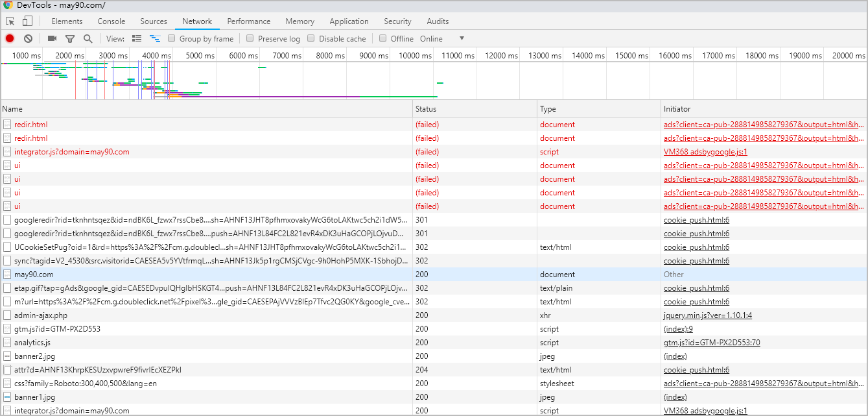The image size is (868, 416).
Task: Click the gtm.js initiator link for analytics.js
Action: [711, 343]
